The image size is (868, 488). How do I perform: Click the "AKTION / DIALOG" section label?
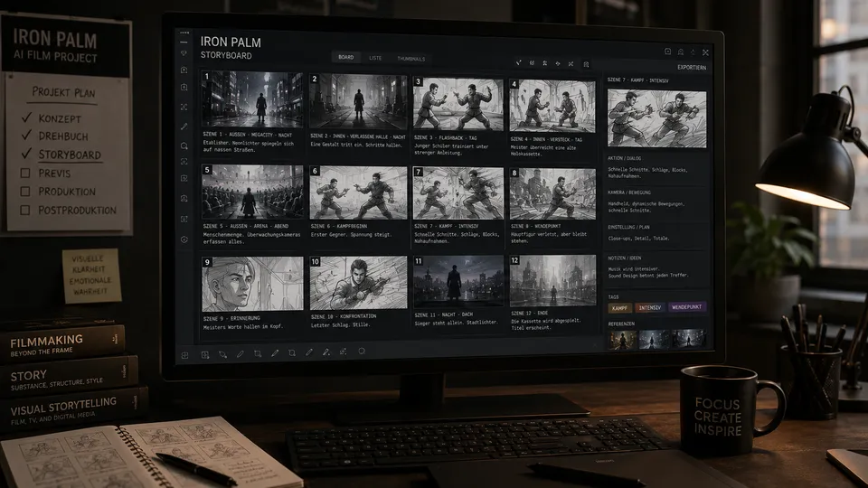[x=625, y=158]
